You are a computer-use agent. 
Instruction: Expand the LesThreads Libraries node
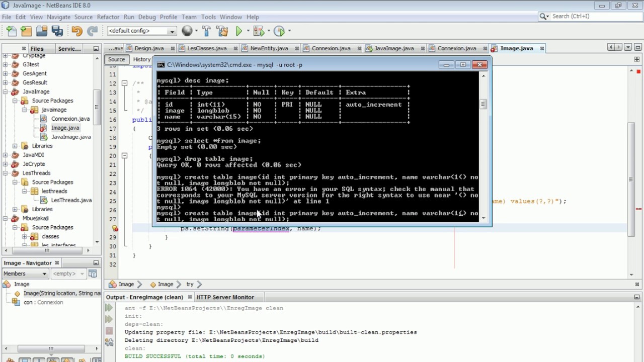[x=15, y=209]
